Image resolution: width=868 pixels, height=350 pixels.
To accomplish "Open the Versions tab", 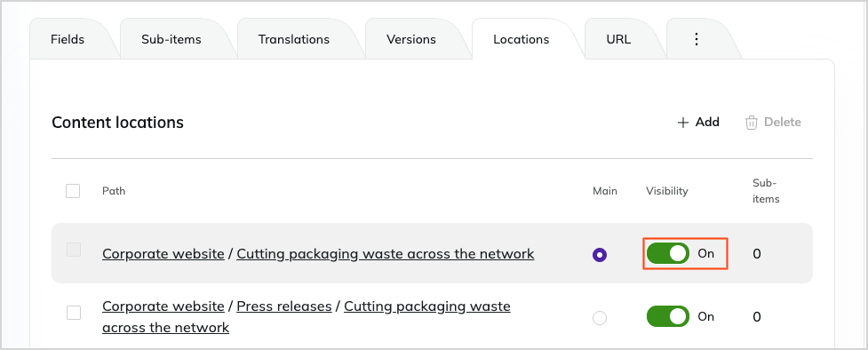I will point(411,39).
